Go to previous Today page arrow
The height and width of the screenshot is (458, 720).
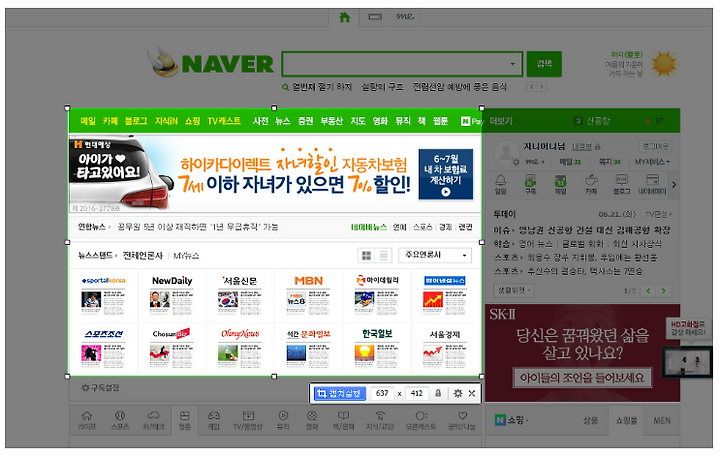point(648,290)
